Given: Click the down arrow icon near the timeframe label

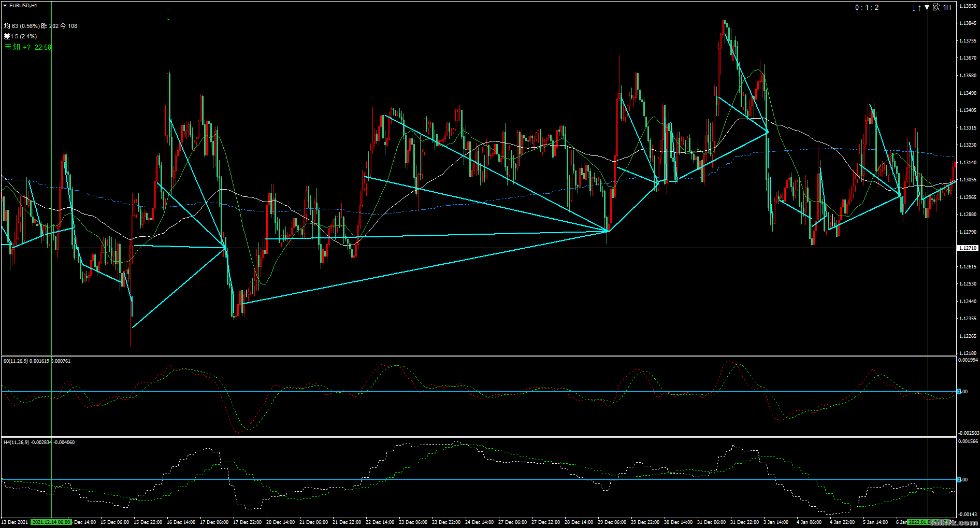Looking at the screenshot, I should click(x=914, y=8).
